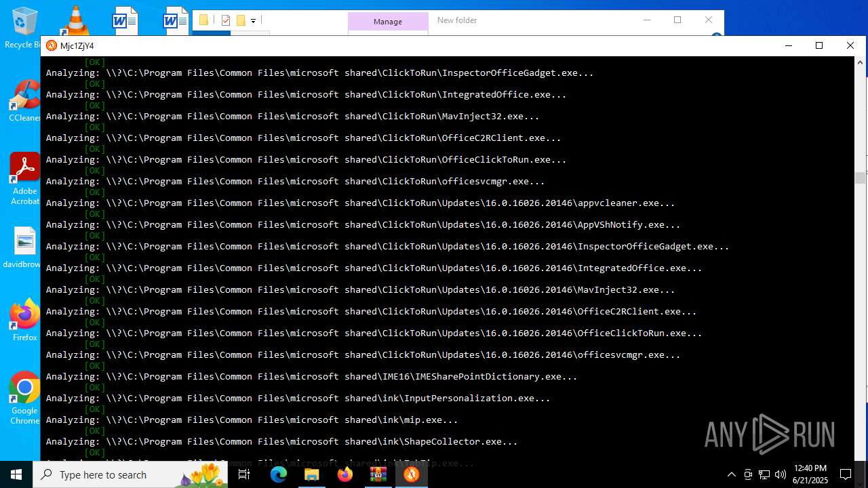Launch CCleaner desktop shortcut
The height and width of the screenshot is (488, 868).
pyautogui.click(x=24, y=102)
